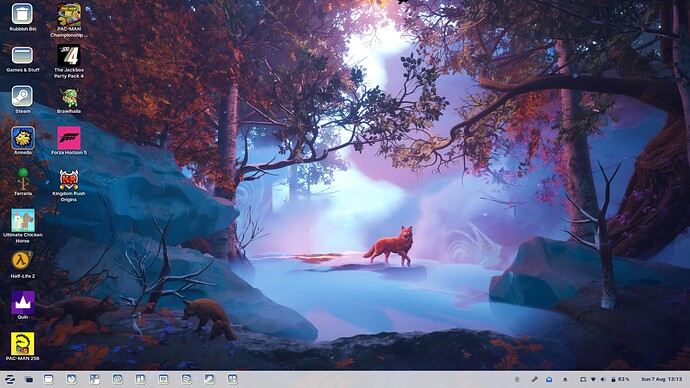Open Kingdom Rush Origins shortcut

69,185
